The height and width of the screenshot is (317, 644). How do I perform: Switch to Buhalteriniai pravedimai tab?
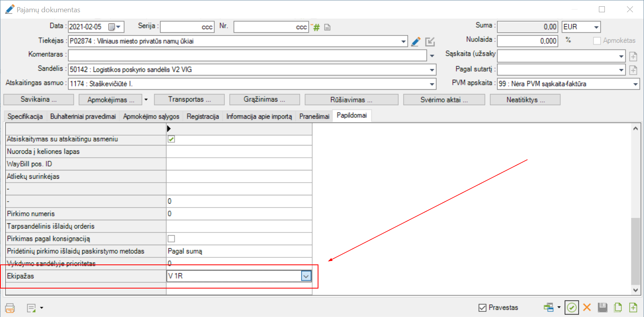point(83,116)
